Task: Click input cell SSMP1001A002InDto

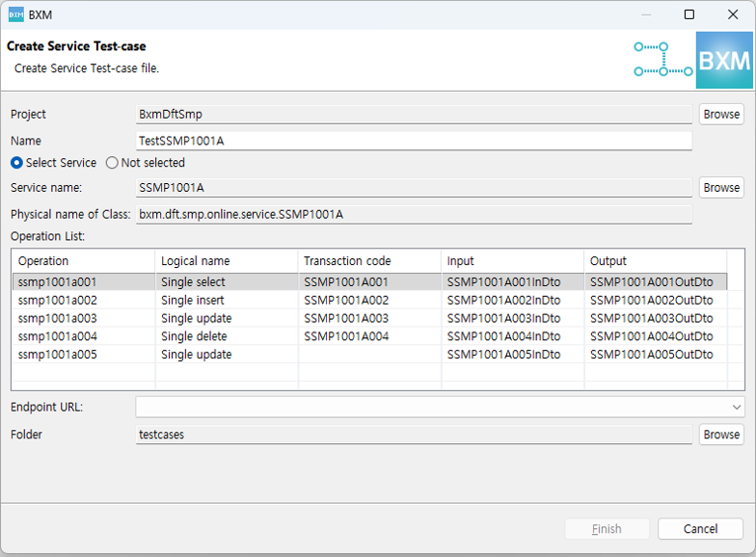Action: click(x=513, y=301)
